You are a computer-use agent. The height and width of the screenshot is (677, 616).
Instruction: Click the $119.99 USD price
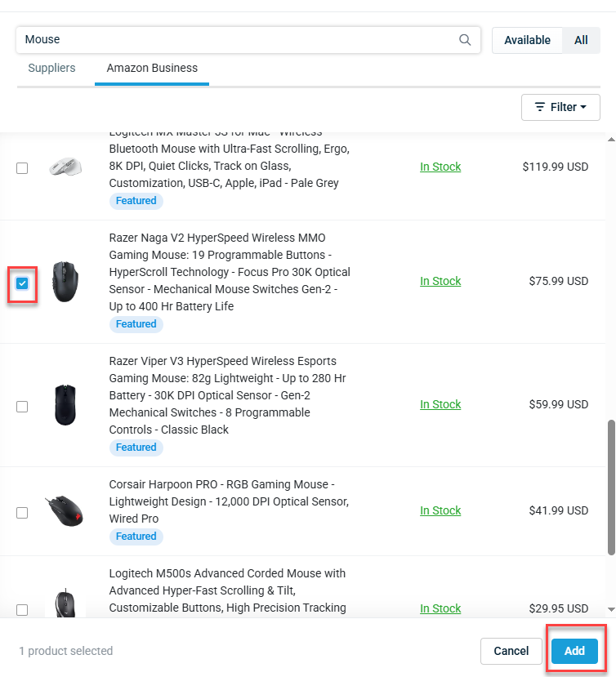tap(555, 167)
